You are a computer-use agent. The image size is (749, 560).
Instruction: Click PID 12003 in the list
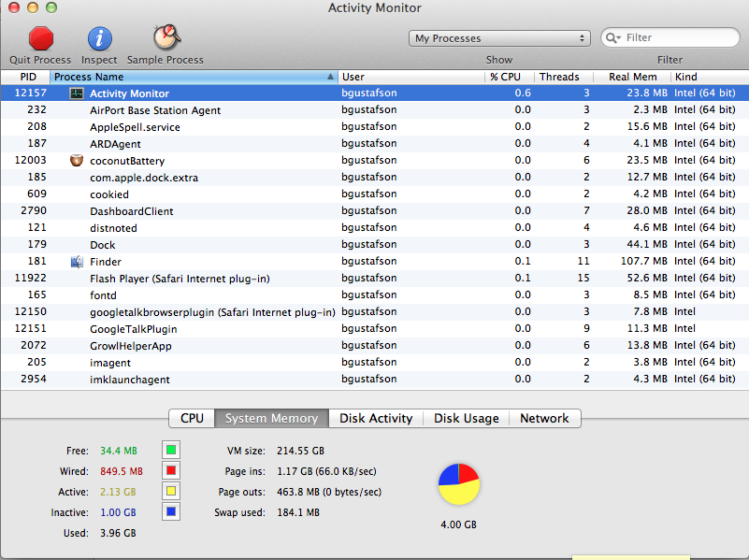click(31, 160)
